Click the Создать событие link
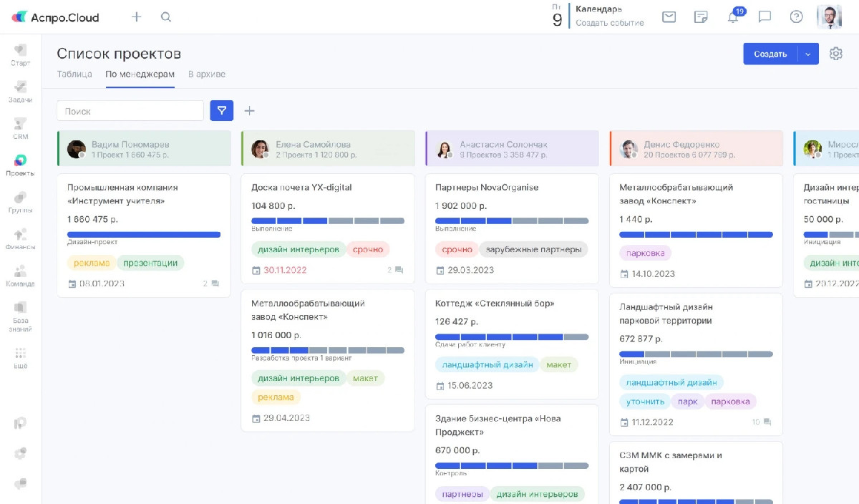Viewport: 859px width, 504px height. [x=609, y=23]
